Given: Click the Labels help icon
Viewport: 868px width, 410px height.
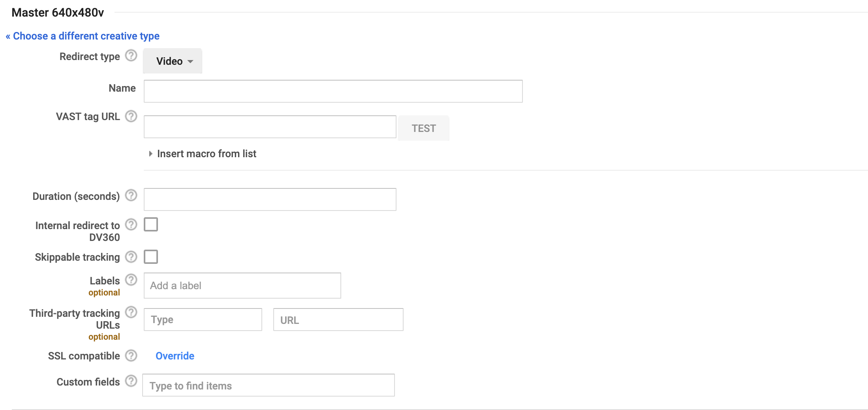Looking at the screenshot, I should point(131,280).
